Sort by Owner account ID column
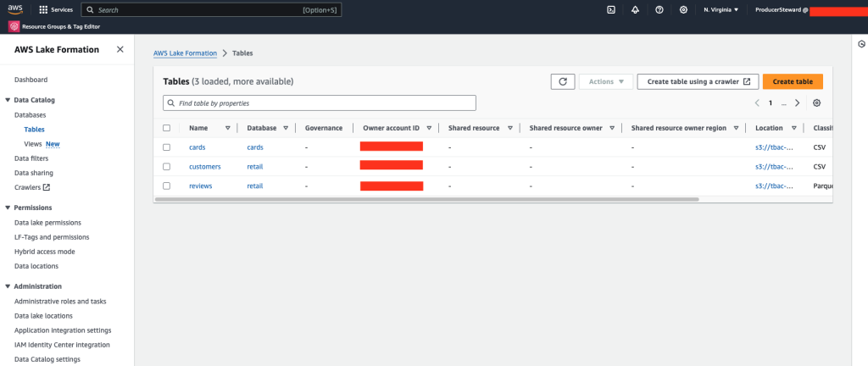 pos(429,128)
